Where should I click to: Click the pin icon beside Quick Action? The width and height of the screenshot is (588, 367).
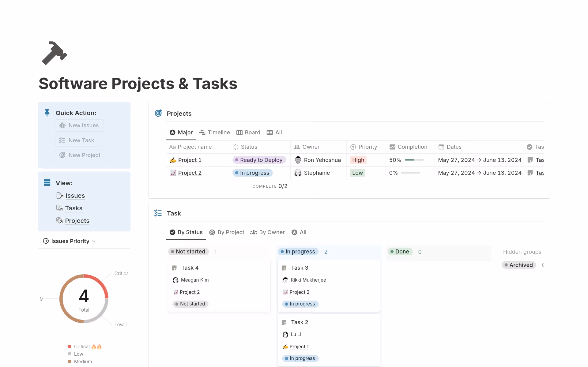pyautogui.click(x=47, y=113)
